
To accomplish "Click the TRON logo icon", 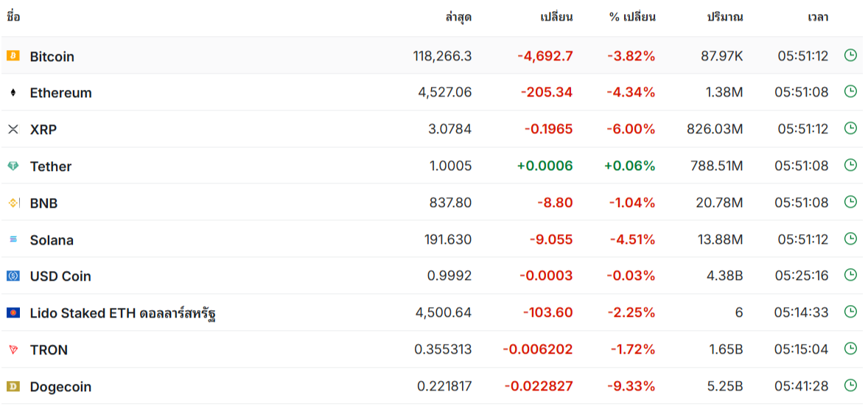I will (x=13, y=349).
